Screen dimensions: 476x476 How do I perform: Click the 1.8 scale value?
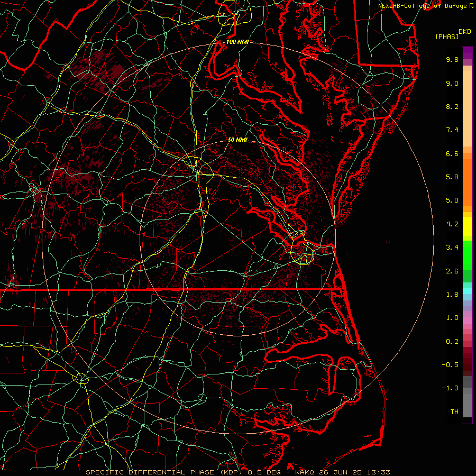[452, 295]
